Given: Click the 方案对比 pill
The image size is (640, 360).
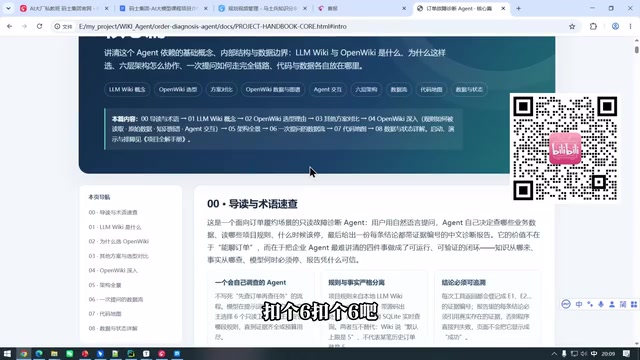Looking at the screenshot, I should click(221, 89).
